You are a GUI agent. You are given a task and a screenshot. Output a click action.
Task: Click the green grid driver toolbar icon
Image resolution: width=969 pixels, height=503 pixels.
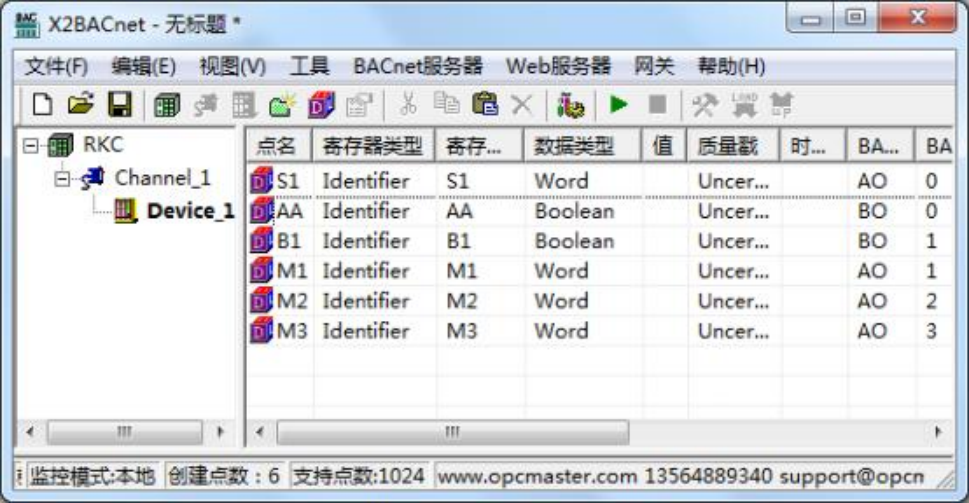(x=166, y=105)
